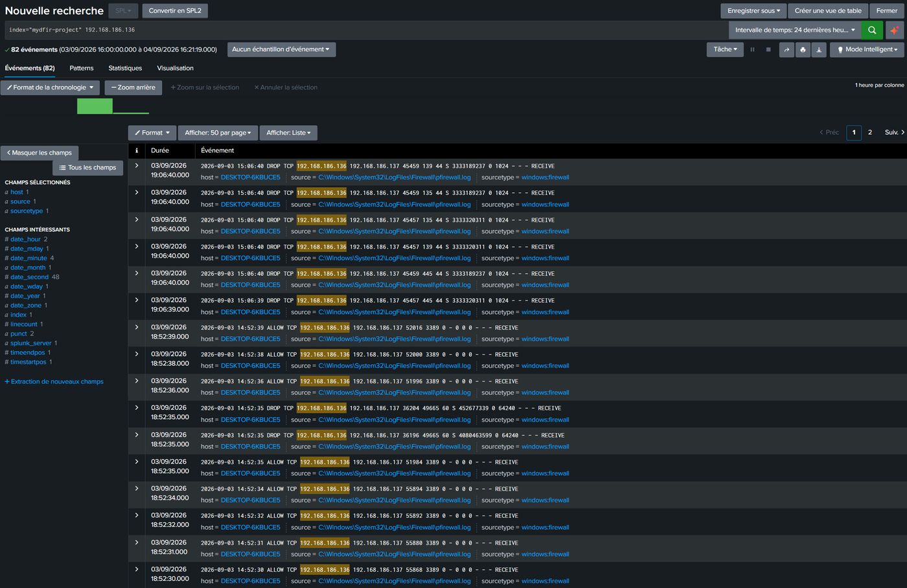This screenshot has height=588, width=907.
Task: Expand event at 18:52:38.000
Action: tap(137, 354)
